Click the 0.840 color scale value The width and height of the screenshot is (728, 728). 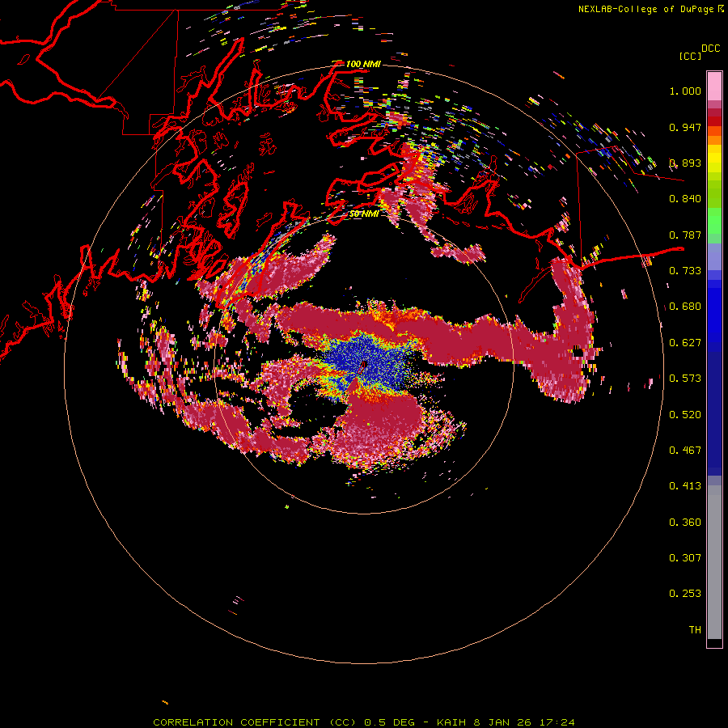click(x=685, y=199)
